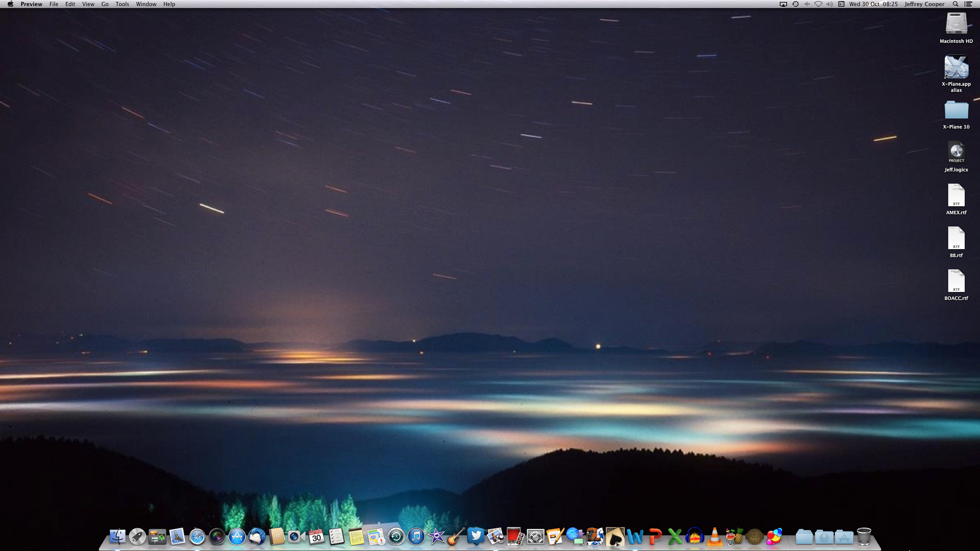980x551 pixels.
Task: Open the Go menu
Action: [105, 4]
